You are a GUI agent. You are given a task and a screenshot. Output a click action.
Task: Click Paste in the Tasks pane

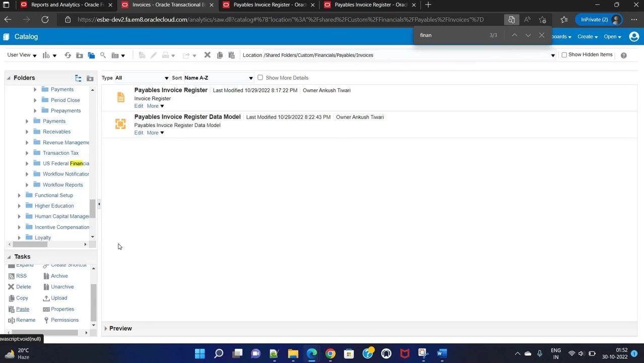[23, 309]
